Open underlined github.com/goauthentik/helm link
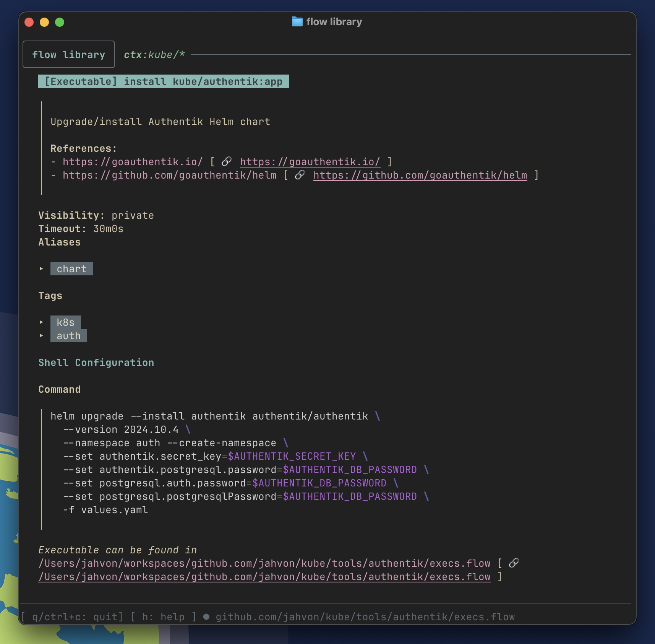The image size is (655, 644). [420, 175]
